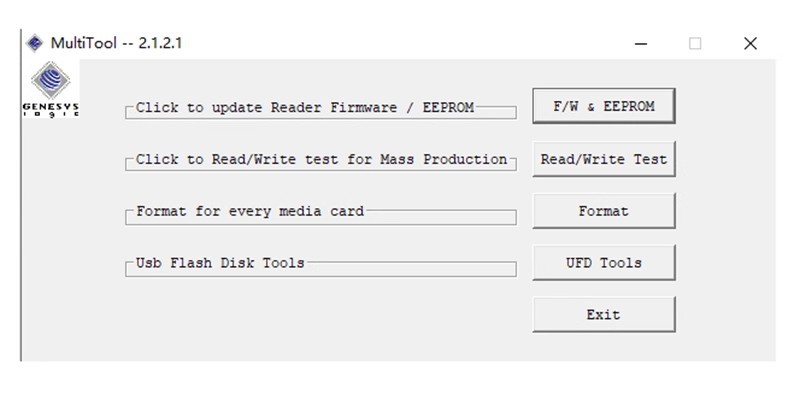Click the MultiTool app icon in title bar
The height and width of the screenshot is (400, 800).
[35, 43]
